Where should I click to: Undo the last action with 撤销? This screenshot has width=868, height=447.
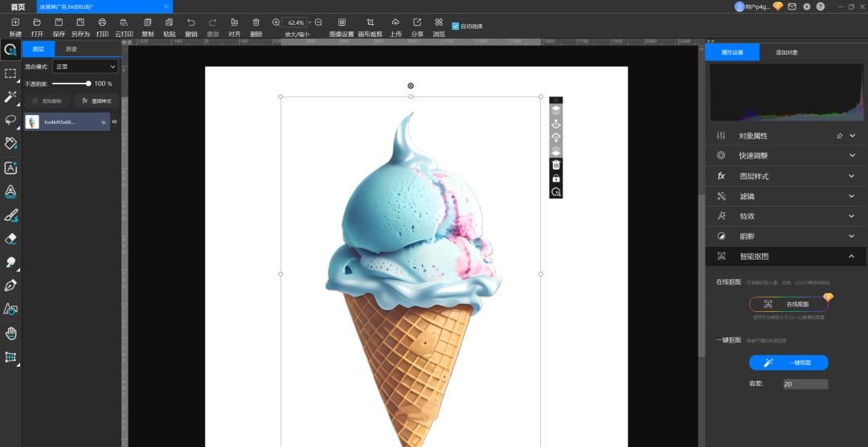pos(191,23)
